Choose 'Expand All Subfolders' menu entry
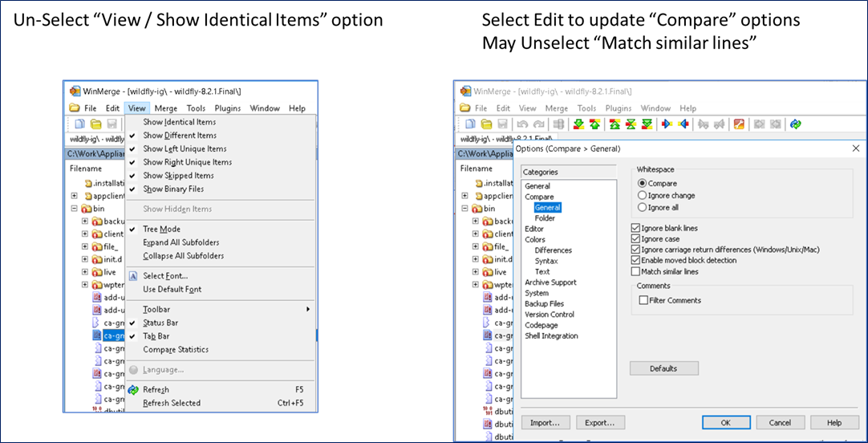868x443 pixels. coord(221,242)
